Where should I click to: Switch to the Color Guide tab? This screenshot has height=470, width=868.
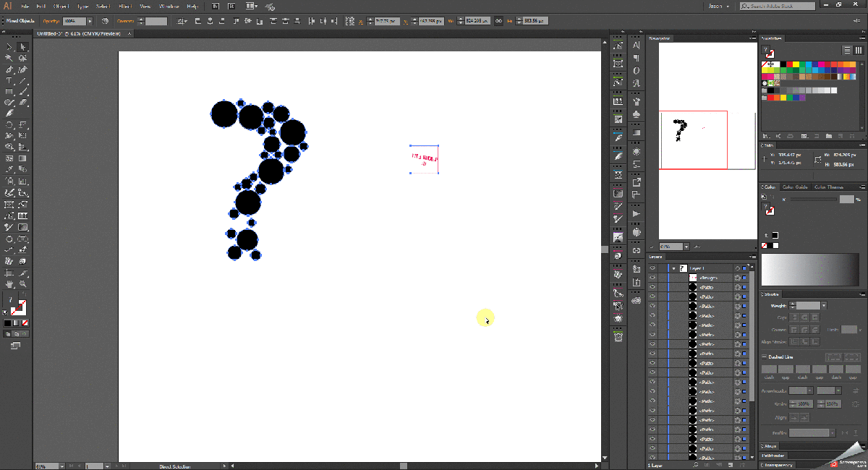coord(796,187)
